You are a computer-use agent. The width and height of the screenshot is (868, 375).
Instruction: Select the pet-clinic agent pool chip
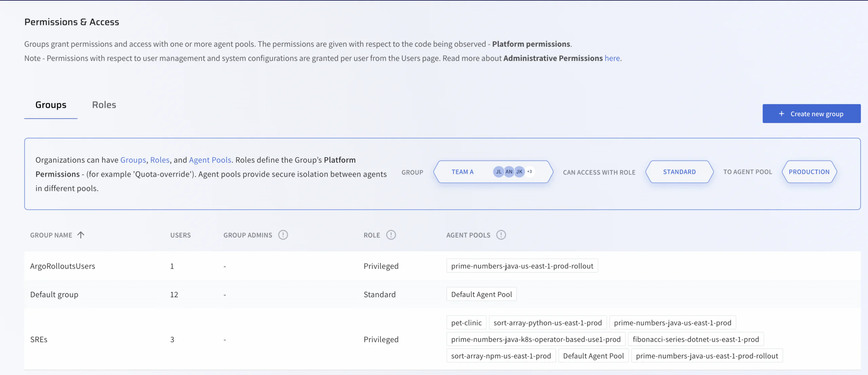pos(466,322)
